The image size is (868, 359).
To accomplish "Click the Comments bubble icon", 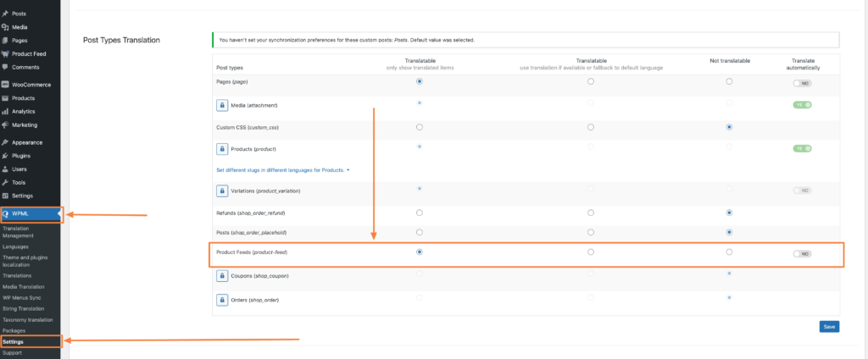I will point(5,67).
